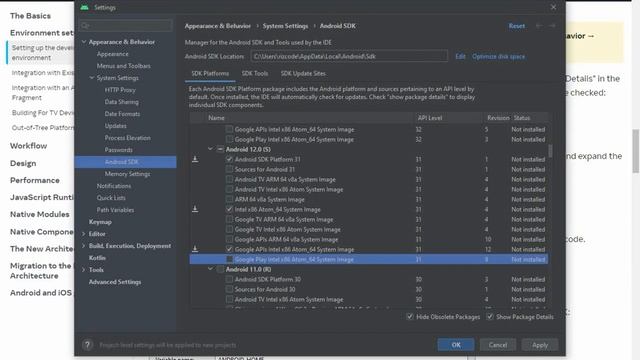This screenshot has height=360, width=640.
Task: Click the Cancel button
Action: click(x=498, y=345)
